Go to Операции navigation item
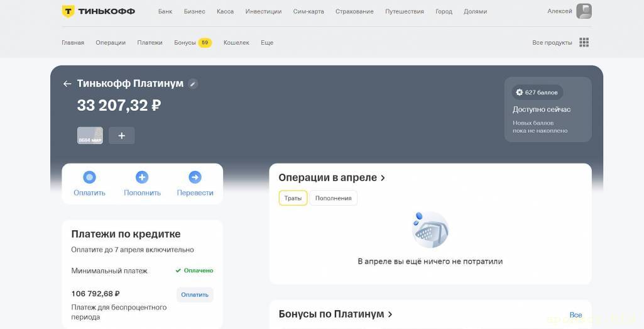 coord(111,43)
